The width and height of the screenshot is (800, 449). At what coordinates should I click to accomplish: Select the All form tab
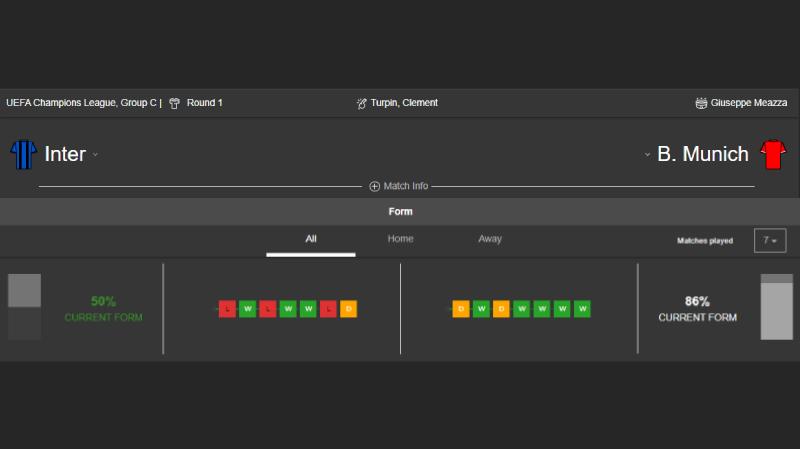[311, 239]
